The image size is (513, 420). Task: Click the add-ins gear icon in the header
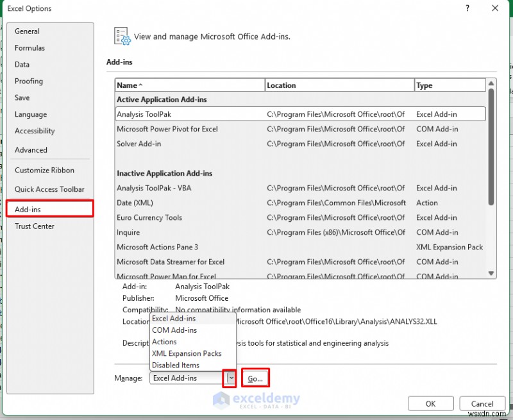(x=122, y=36)
